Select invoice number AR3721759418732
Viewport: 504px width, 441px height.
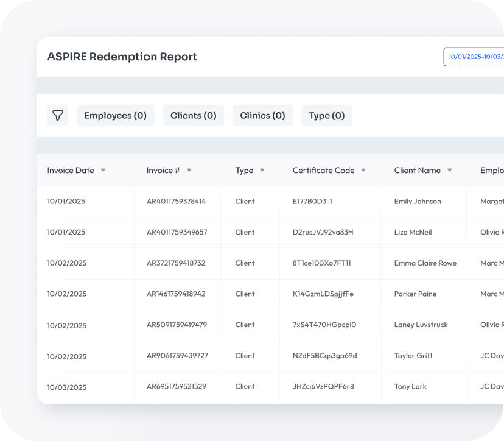click(x=176, y=263)
